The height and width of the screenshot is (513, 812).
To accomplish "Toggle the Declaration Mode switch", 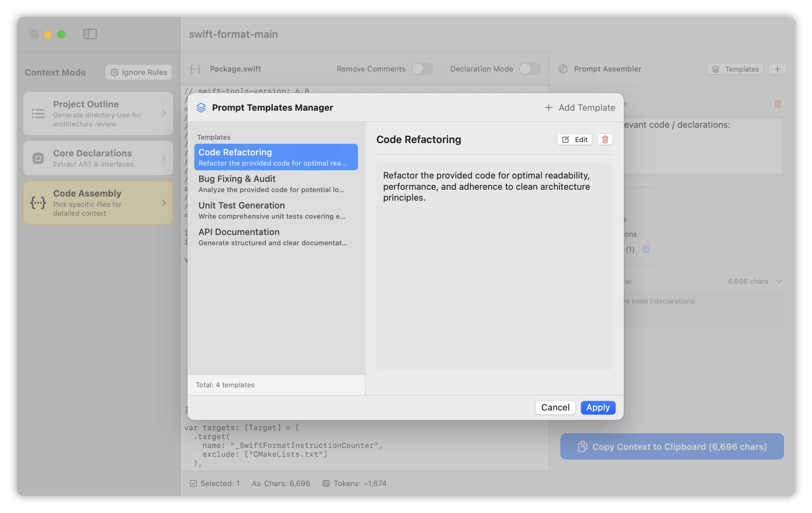I will 529,69.
